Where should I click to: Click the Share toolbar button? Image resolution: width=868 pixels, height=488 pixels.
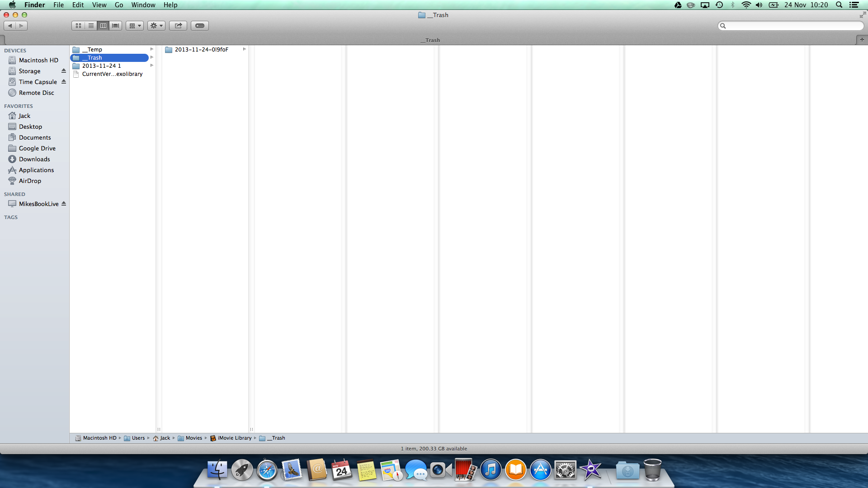click(178, 26)
